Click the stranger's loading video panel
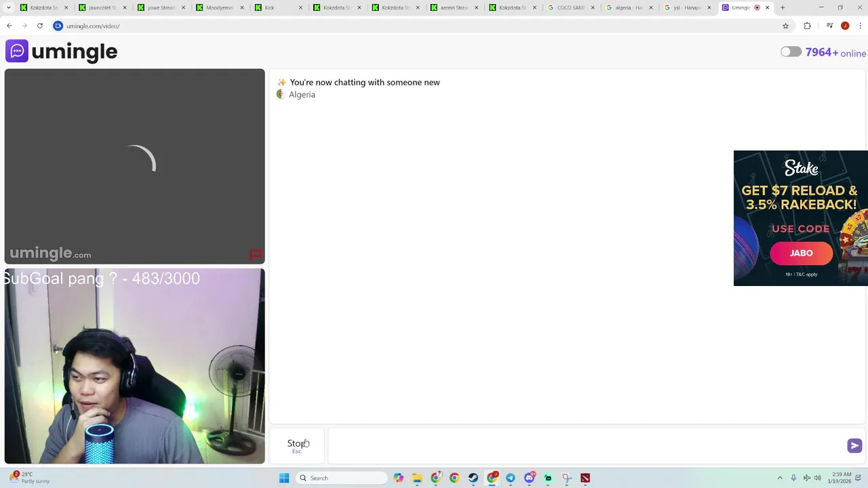Screen dimensions: 868x488 pyautogui.click(x=134, y=166)
